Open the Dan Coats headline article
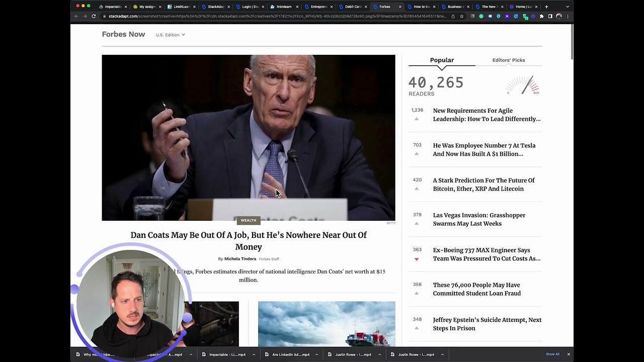 (249, 241)
